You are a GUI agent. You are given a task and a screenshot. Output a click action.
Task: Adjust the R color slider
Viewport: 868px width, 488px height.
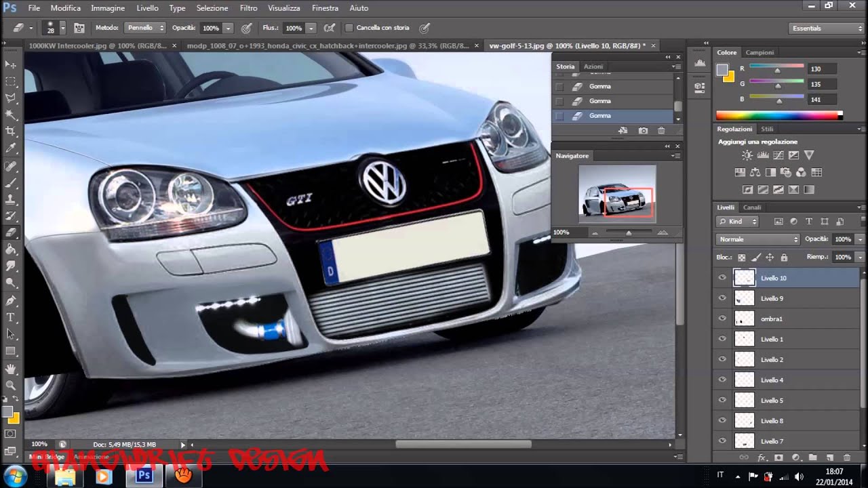click(776, 69)
